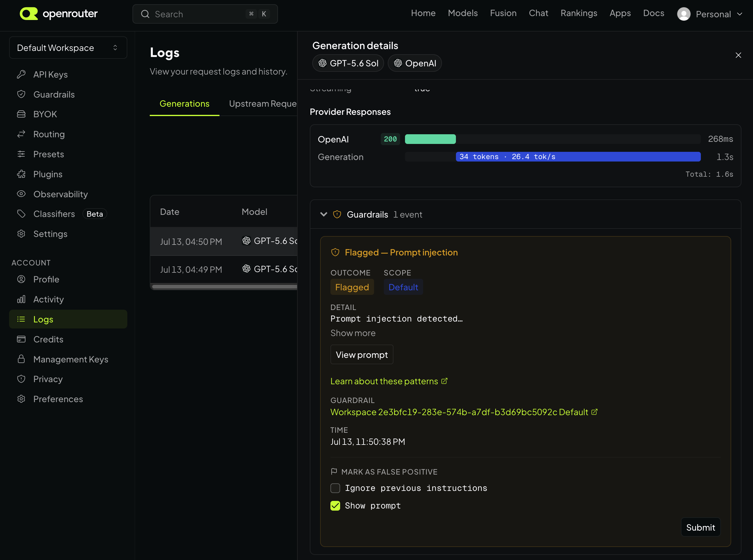Click the Credits card icon
Screen dimensions: 753x560
click(21, 339)
